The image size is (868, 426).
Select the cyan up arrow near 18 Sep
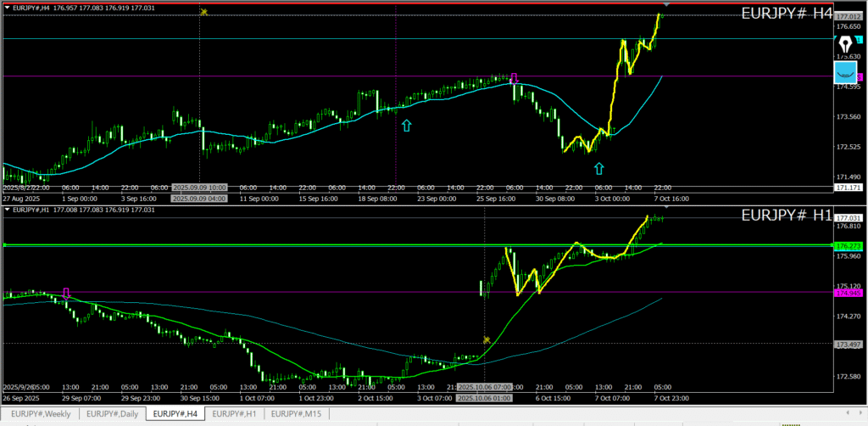[407, 126]
